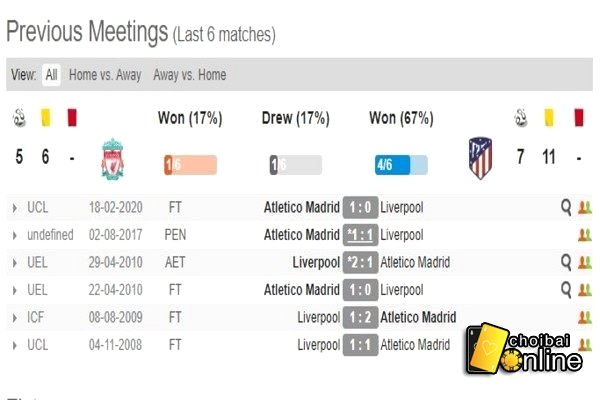Open magnifier icon for 29-04-2010 UEL match
Image resolution: width=600 pixels, height=400 pixels.
coord(566,262)
